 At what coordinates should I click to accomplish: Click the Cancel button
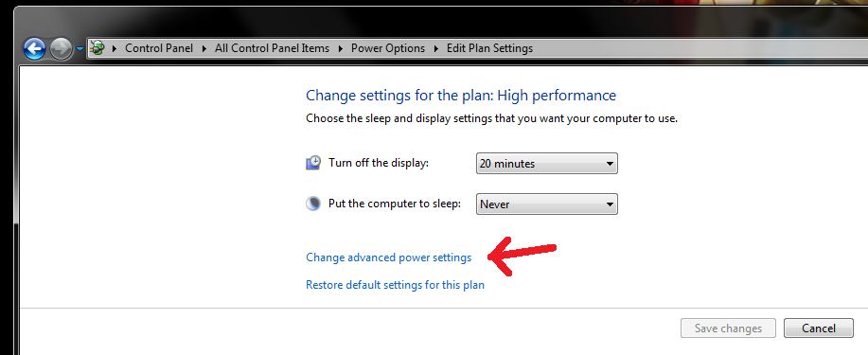819,328
